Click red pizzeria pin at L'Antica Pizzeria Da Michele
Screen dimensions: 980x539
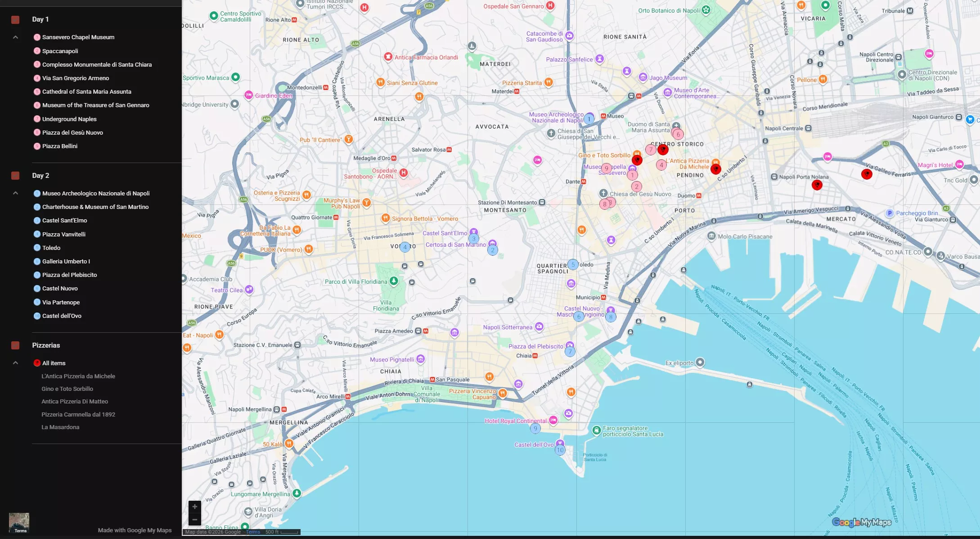pos(716,169)
